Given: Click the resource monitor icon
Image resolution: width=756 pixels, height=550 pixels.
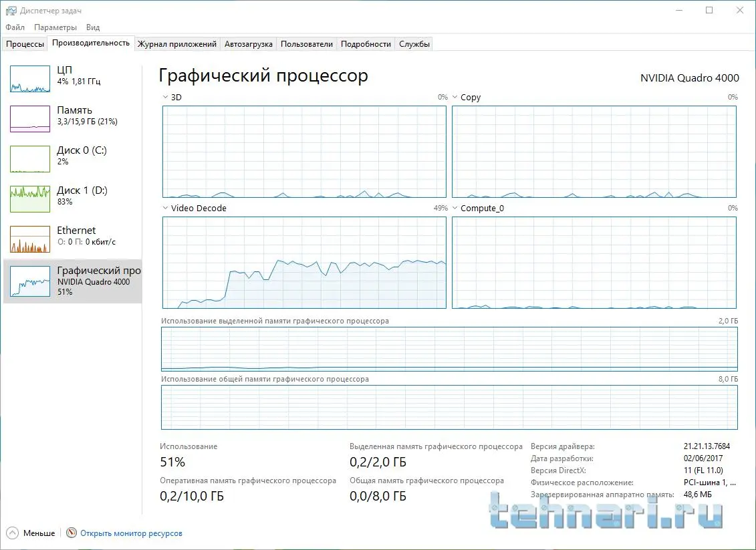Looking at the screenshot, I should tap(72, 533).
